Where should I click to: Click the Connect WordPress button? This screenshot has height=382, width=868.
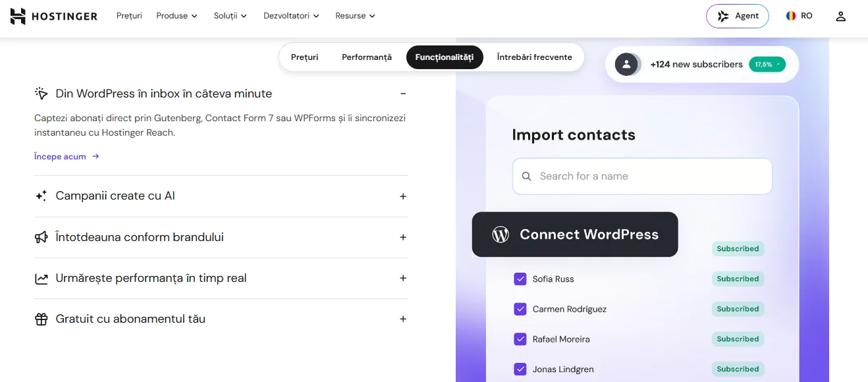575,234
